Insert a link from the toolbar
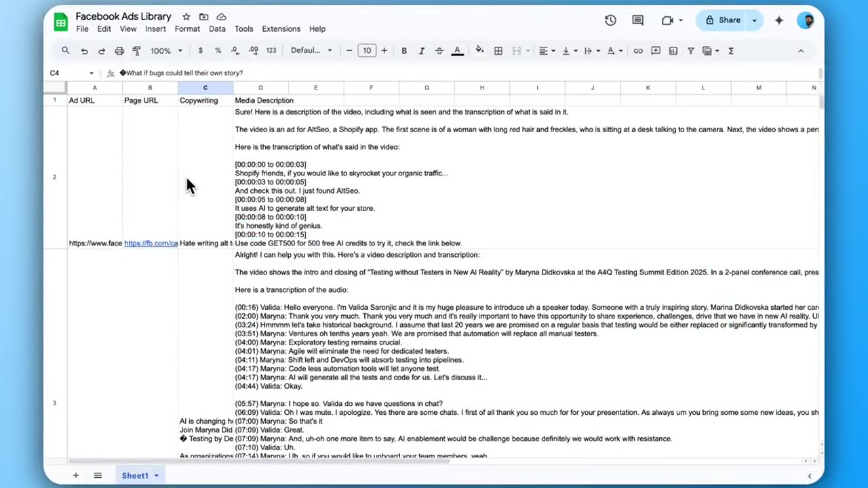 pos(638,51)
